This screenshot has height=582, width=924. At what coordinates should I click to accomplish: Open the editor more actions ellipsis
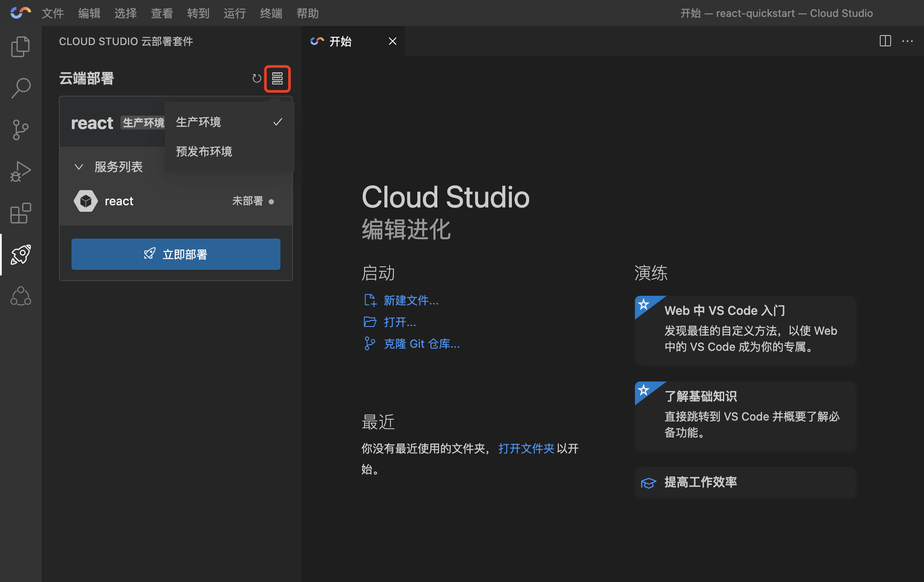908,41
